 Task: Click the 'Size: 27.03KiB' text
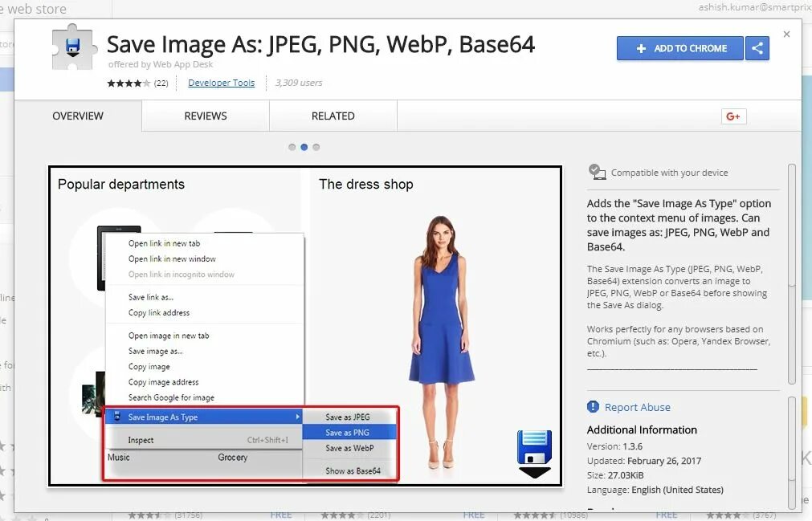point(615,475)
